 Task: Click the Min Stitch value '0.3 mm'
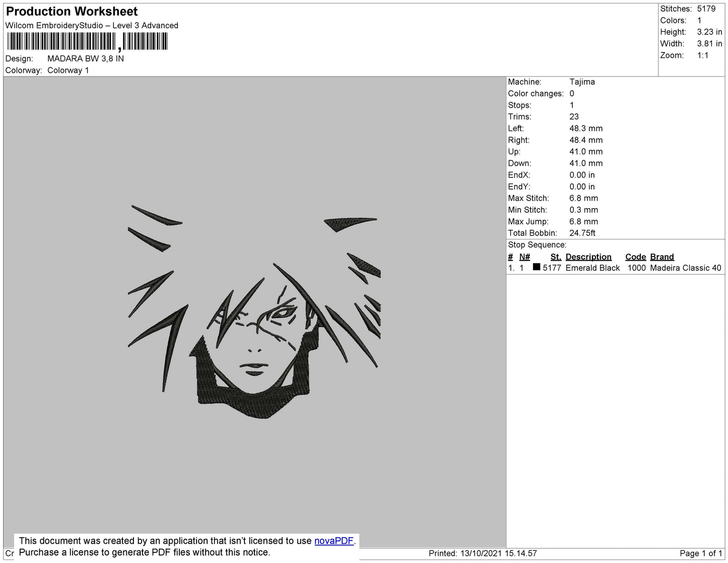583,210
